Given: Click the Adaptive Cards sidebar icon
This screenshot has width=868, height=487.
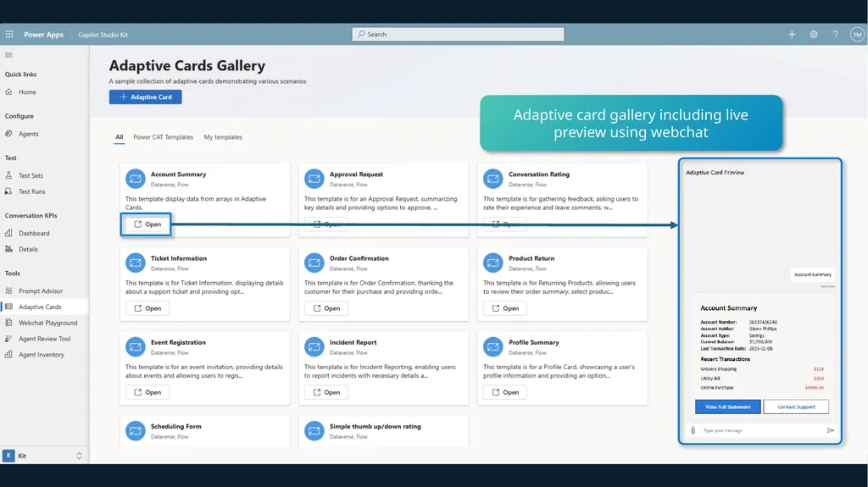Looking at the screenshot, I should pyautogui.click(x=8, y=307).
